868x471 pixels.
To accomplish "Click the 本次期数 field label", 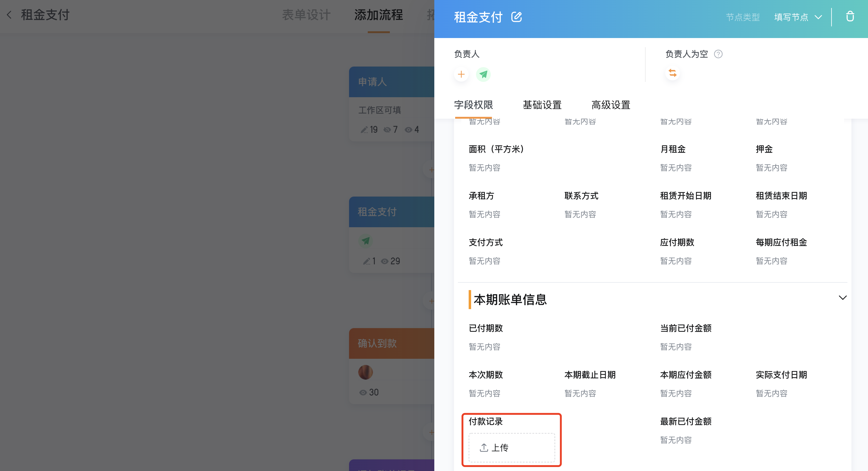I will pyautogui.click(x=486, y=375).
